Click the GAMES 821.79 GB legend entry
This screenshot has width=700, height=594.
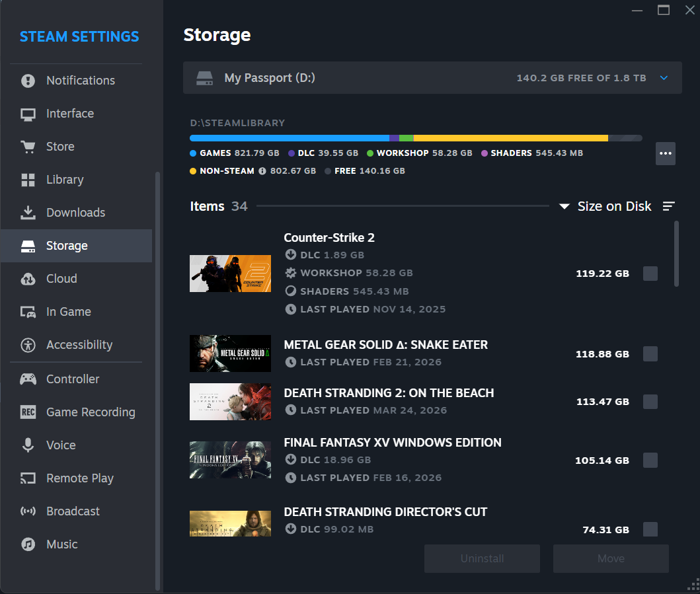click(235, 153)
